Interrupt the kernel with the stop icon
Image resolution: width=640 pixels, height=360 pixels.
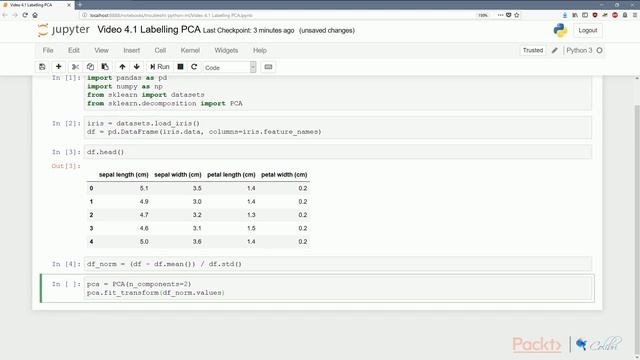tap(180, 67)
